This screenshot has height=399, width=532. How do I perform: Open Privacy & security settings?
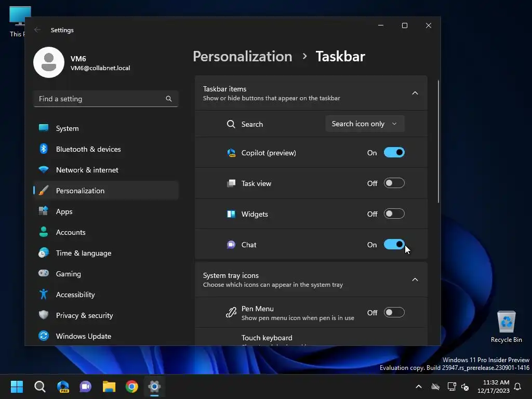(106, 315)
